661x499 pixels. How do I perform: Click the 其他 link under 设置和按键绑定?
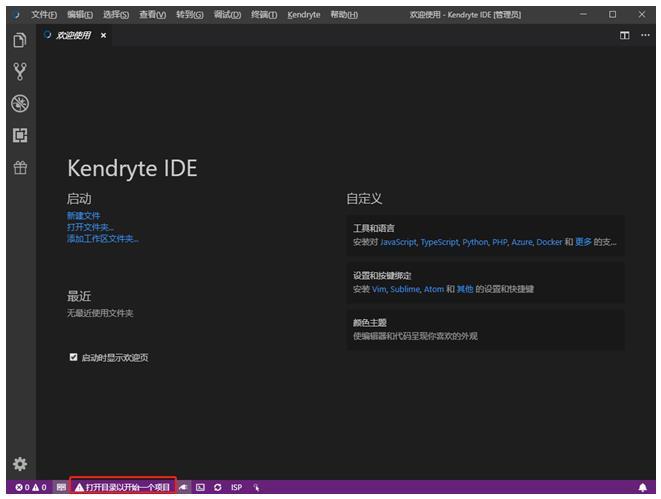tap(465, 289)
